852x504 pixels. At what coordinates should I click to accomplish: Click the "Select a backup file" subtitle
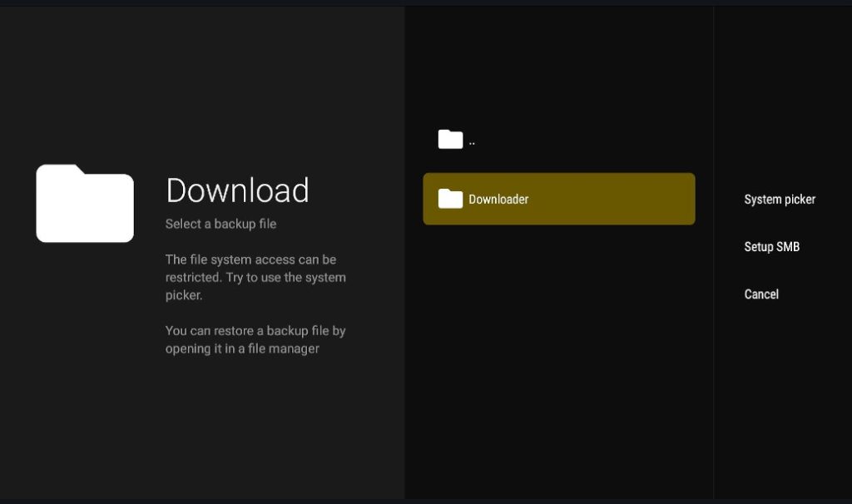click(220, 224)
